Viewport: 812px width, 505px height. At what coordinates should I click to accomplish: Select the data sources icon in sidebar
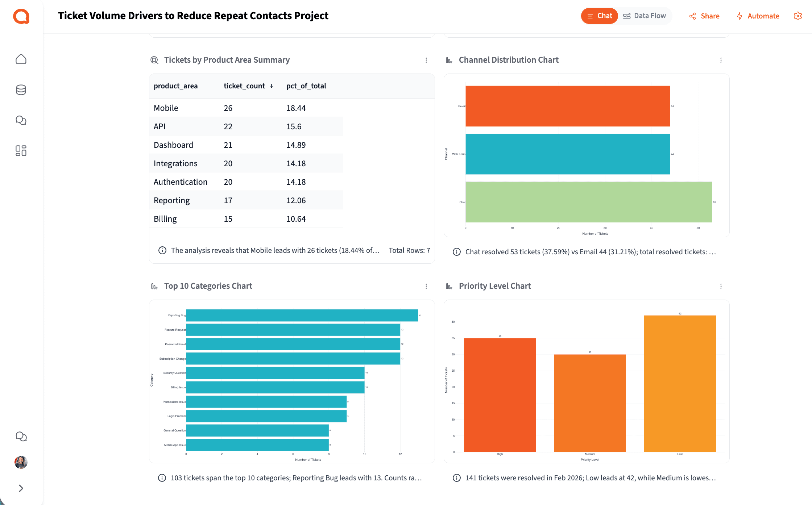pyautogui.click(x=21, y=90)
